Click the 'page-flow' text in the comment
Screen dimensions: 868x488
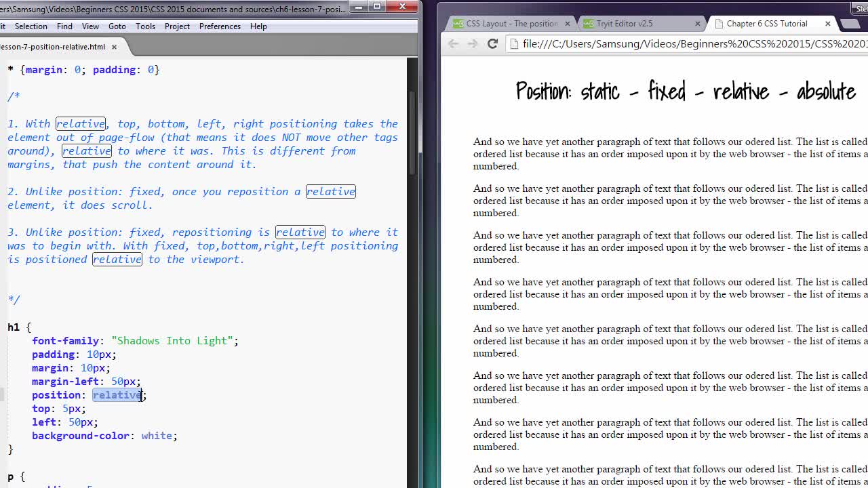(x=130, y=138)
